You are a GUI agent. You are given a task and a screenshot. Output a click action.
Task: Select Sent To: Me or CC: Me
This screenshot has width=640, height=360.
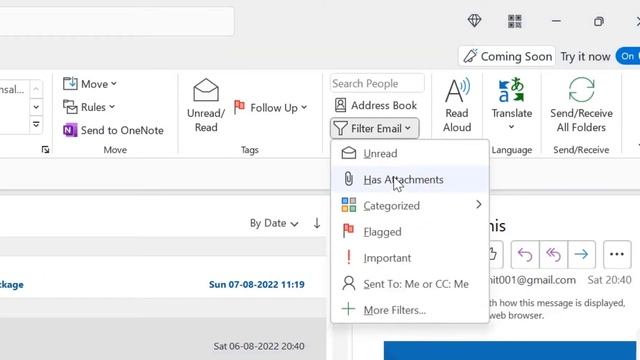tap(410, 284)
